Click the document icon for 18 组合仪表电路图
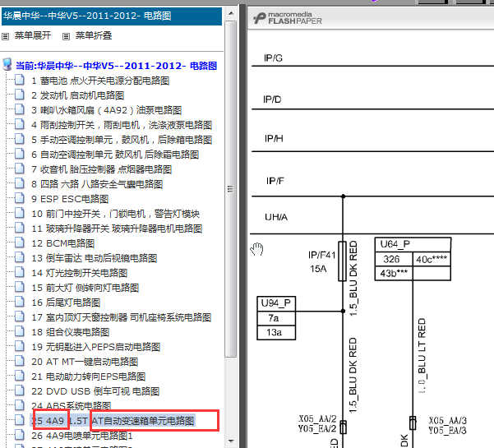This screenshot has height=448, width=494. (20, 331)
